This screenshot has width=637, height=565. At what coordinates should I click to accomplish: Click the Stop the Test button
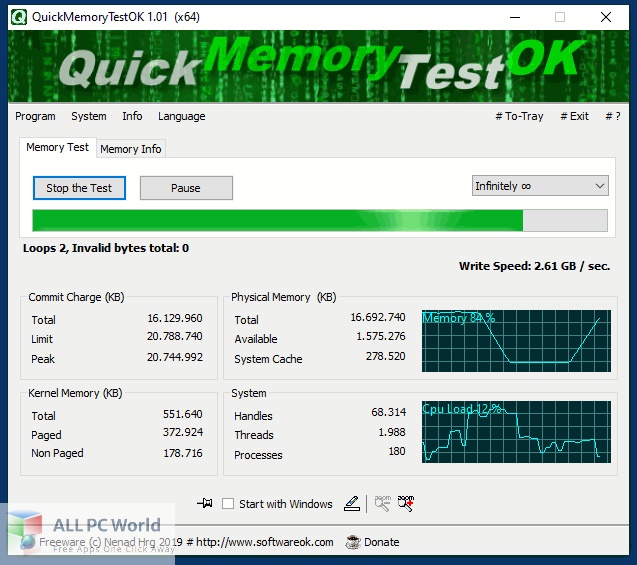[79, 188]
